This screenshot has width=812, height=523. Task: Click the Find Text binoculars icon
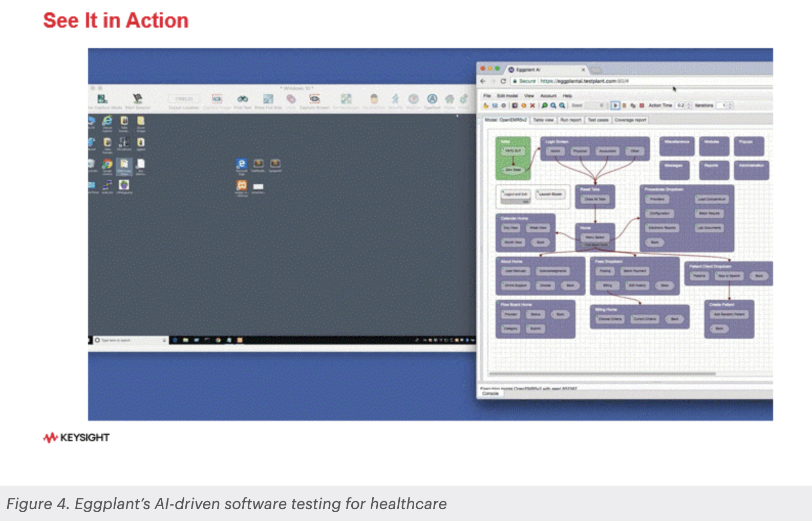pyautogui.click(x=243, y=98)
